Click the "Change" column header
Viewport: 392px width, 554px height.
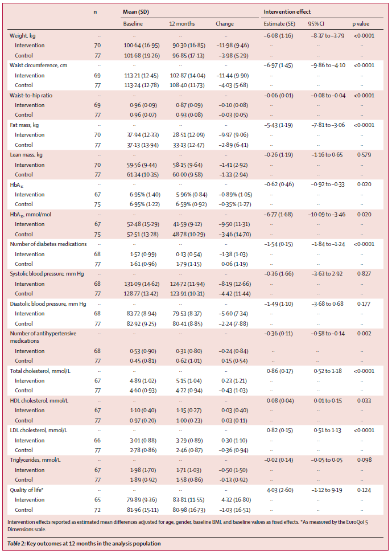225,24
